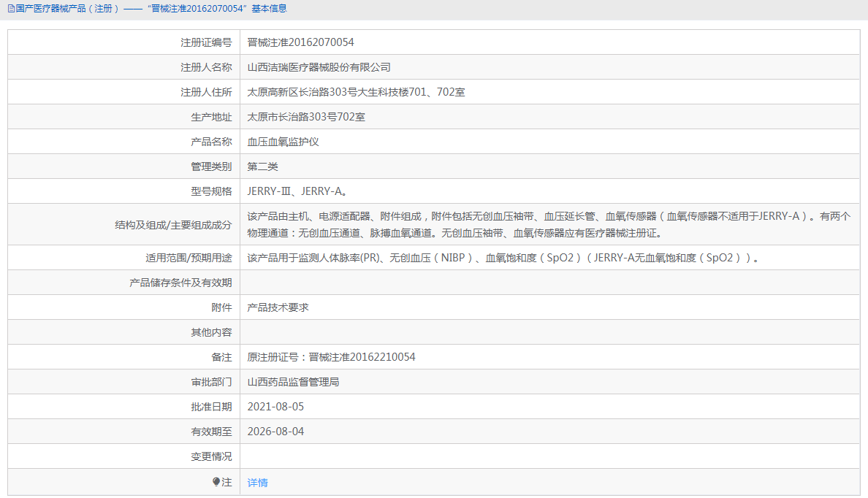Screen dimensions: 868x498
Task: Click the 注册证编号 label
Action: 206,42
